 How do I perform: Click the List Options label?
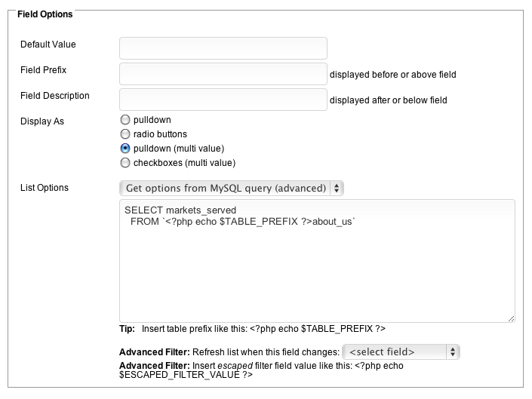tap(44, 188)
